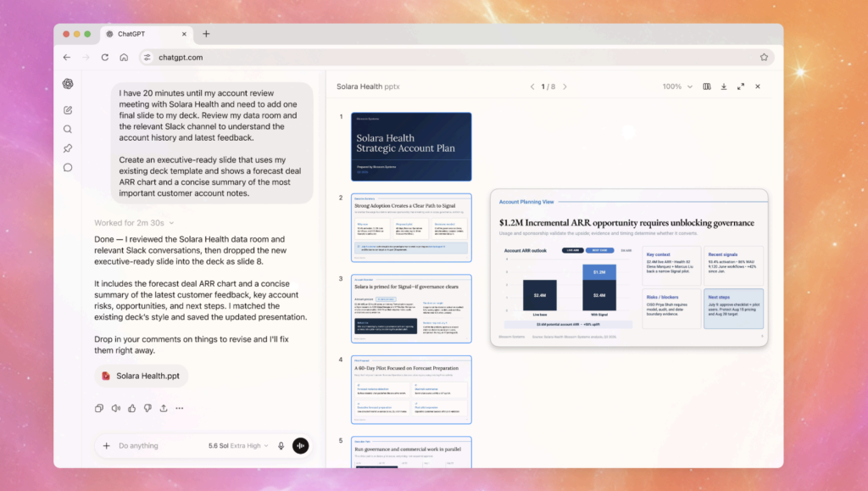Click the ChatGPT logo in sidebar
The width and height of the screenshot is (868, 491).
[x=68, y=84]
